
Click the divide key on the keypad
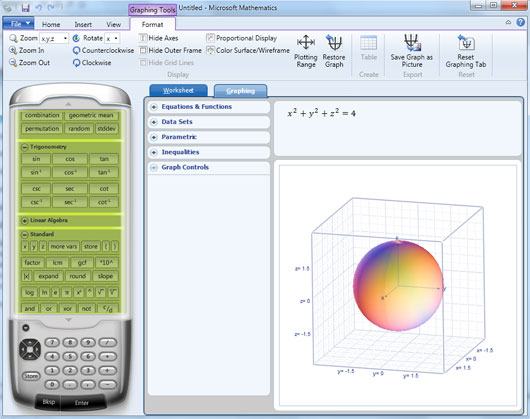point(107,342)
